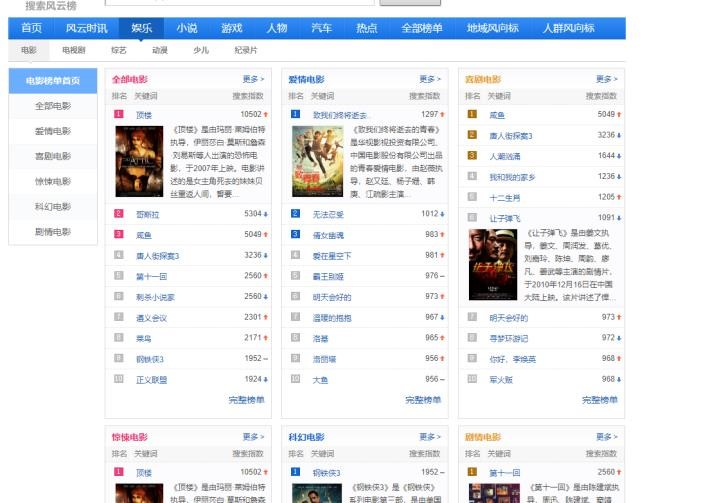Image resolution: width=708 pixels, height=503 pixels.
Task: Select 科幻电影 in the left sidebar
Action: pos(53,207)
